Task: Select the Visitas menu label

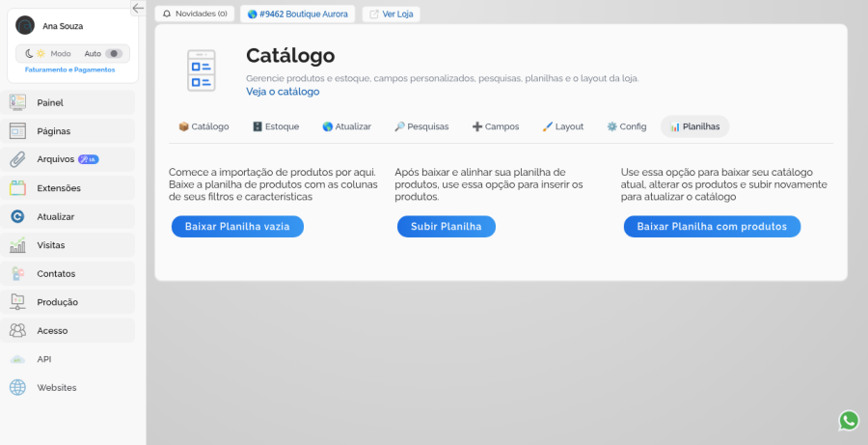Action: point(51,245)
